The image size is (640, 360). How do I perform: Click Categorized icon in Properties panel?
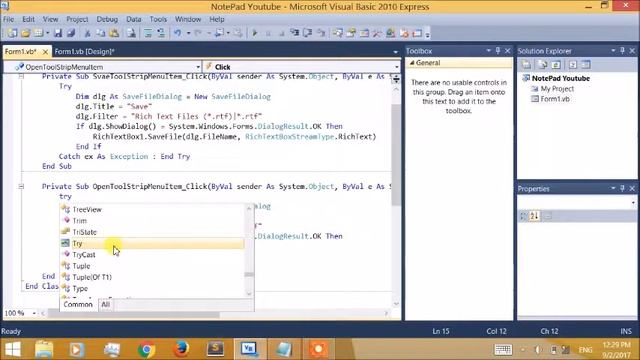pos(523,216)
